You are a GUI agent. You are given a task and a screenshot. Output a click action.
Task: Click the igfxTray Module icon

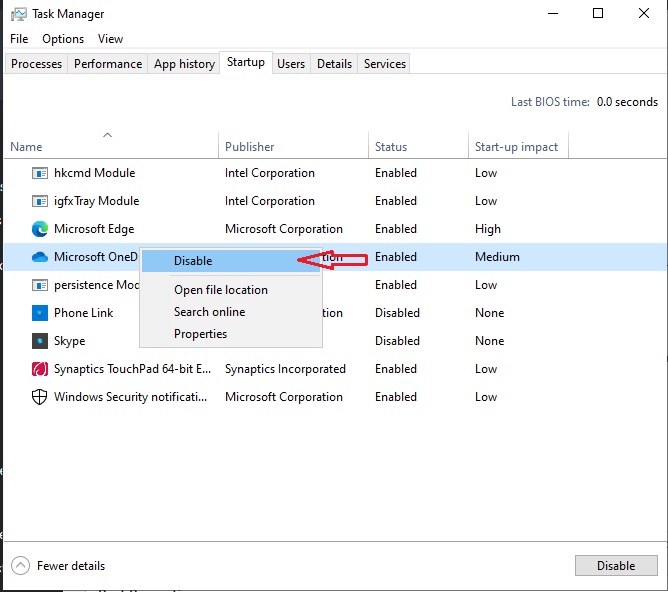pos(40,201)
